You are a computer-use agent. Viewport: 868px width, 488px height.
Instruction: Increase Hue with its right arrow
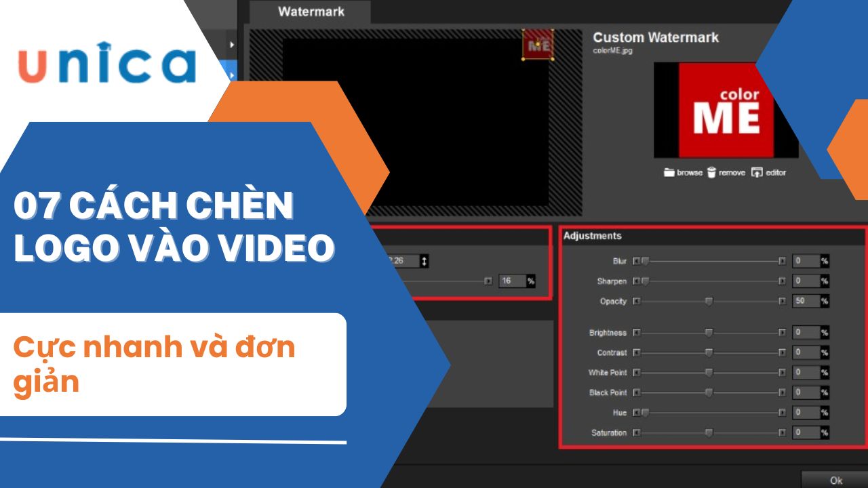[782, 412]
